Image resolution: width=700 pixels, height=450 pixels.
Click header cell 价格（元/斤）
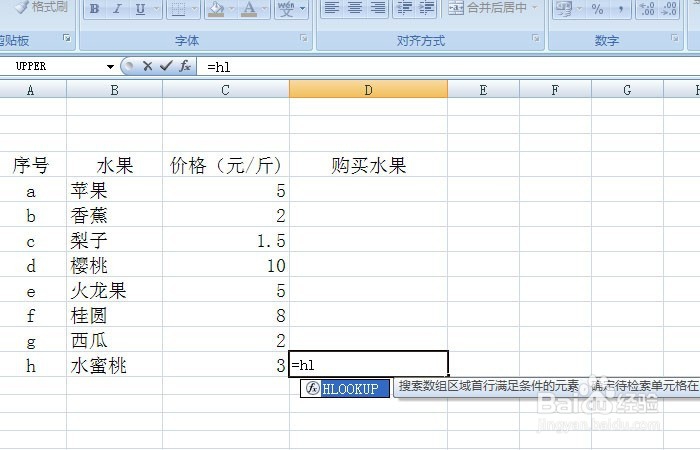tap(225, 166)
